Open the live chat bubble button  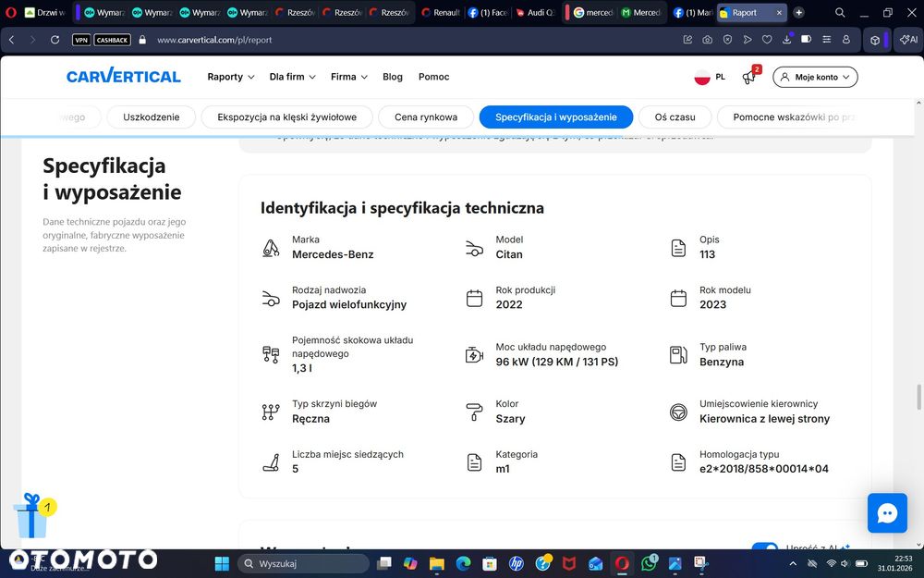[x=887, y=513]
